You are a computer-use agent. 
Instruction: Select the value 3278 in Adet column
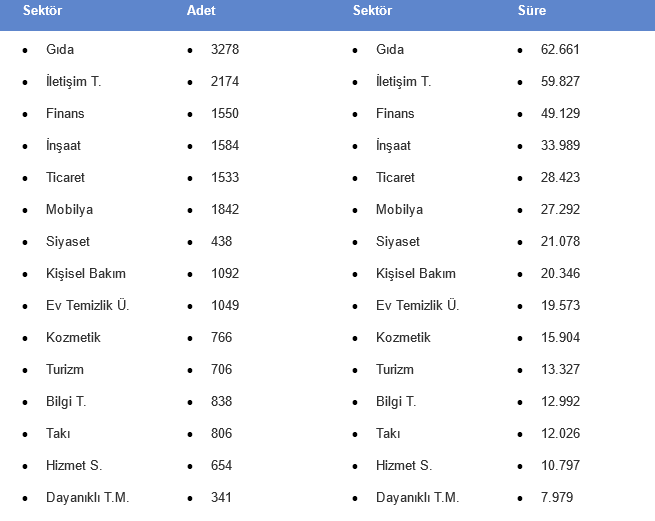[x=225, y=50]
